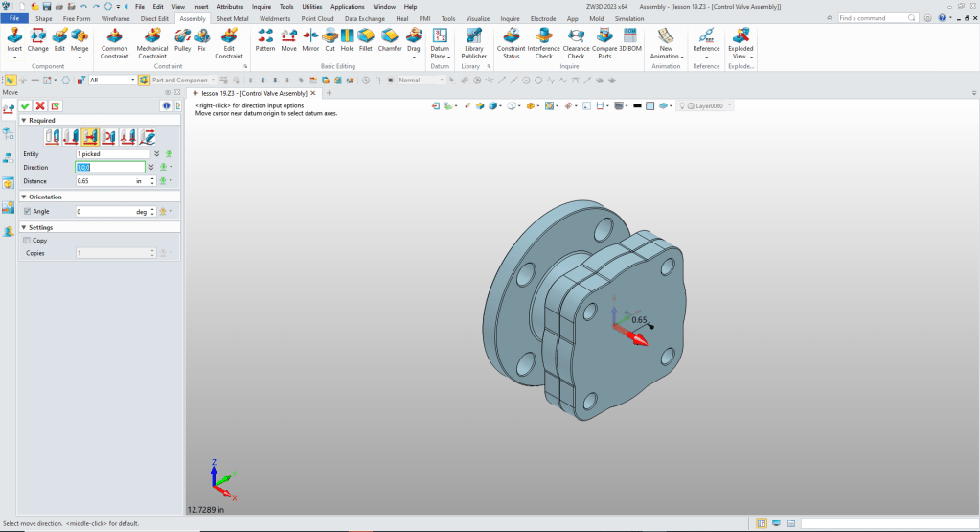Click the green OK checkmark in Move panel
Viewport: 980px width, 532px height.
pyautogui.click(x=25, y=105)
